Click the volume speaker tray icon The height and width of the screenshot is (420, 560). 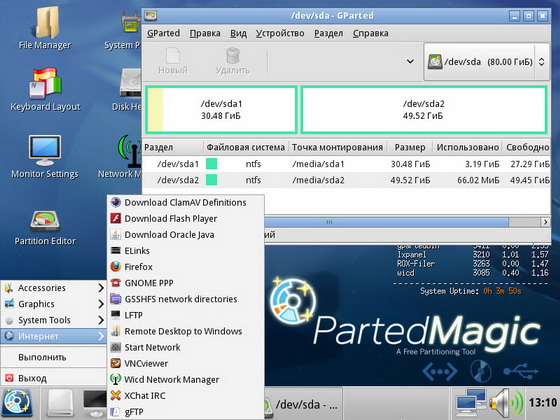pos(506,403)
